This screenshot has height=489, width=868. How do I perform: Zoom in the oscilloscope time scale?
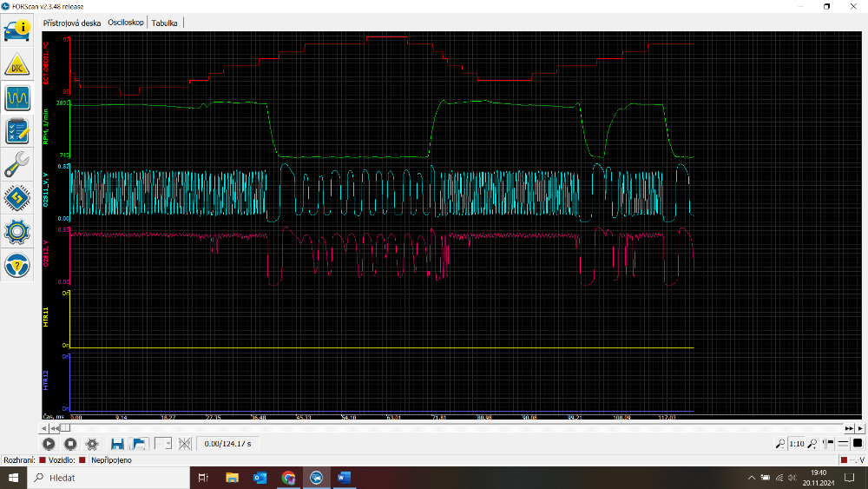pos(812,444)
